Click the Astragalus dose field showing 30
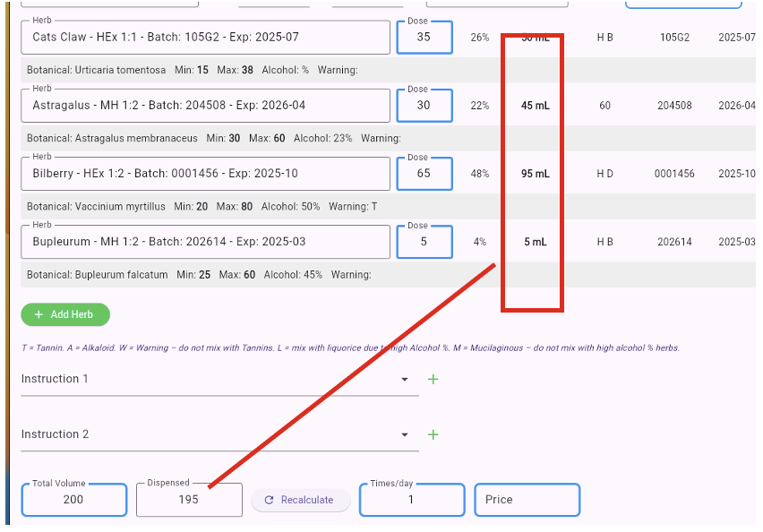Viewport: 763px width, 532px height. pos(424,105)
